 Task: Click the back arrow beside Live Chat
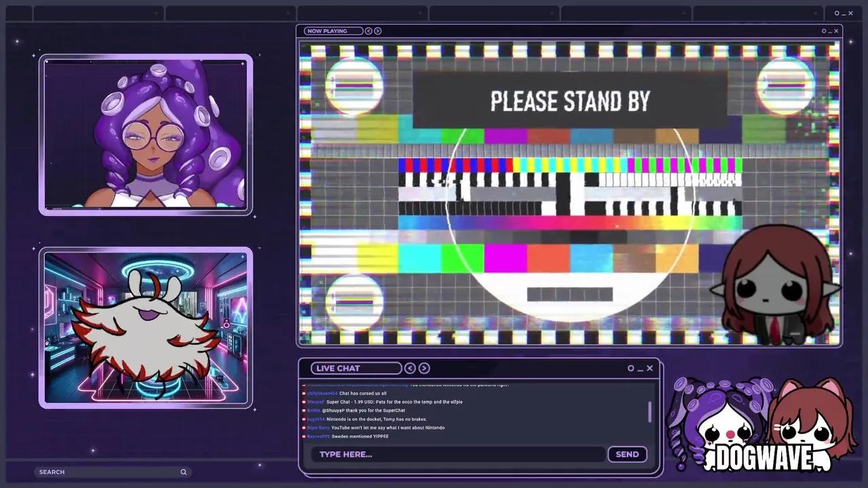410,368
